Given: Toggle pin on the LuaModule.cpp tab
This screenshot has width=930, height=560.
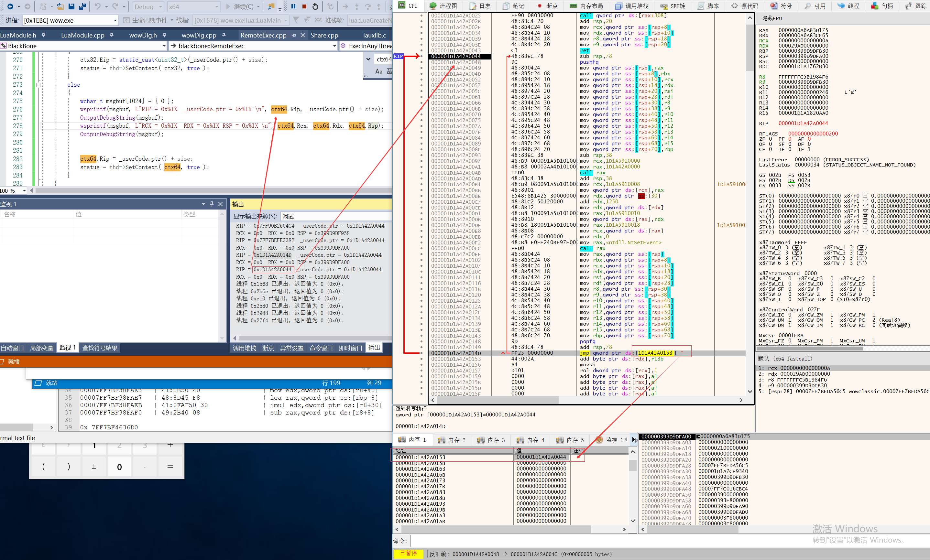Looking at the screenshot, I should point(112,35).
